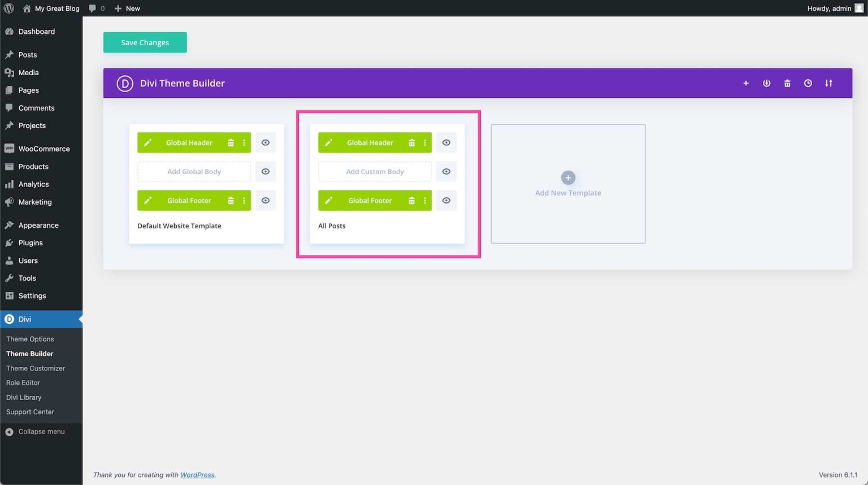Toggle the eye icon beside Add Custom Body
868x485 pixels.
[446, 171]
